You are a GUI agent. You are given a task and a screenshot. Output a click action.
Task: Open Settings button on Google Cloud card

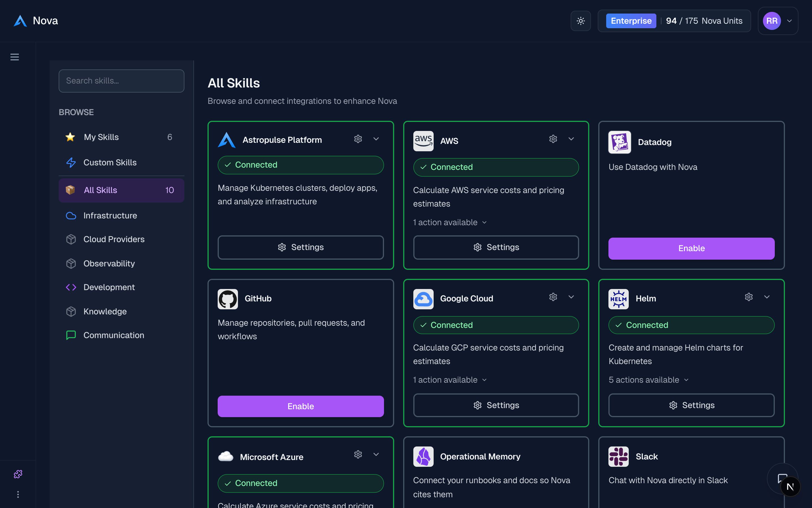496,405
